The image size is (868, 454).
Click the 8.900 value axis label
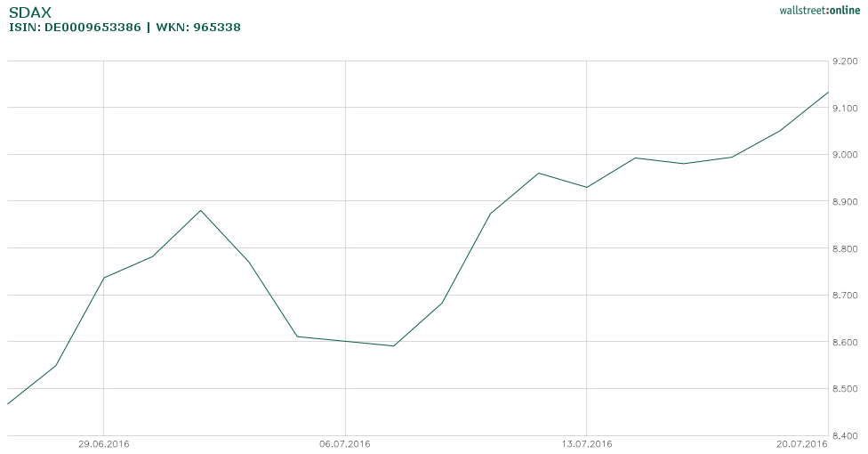point(844,202)
